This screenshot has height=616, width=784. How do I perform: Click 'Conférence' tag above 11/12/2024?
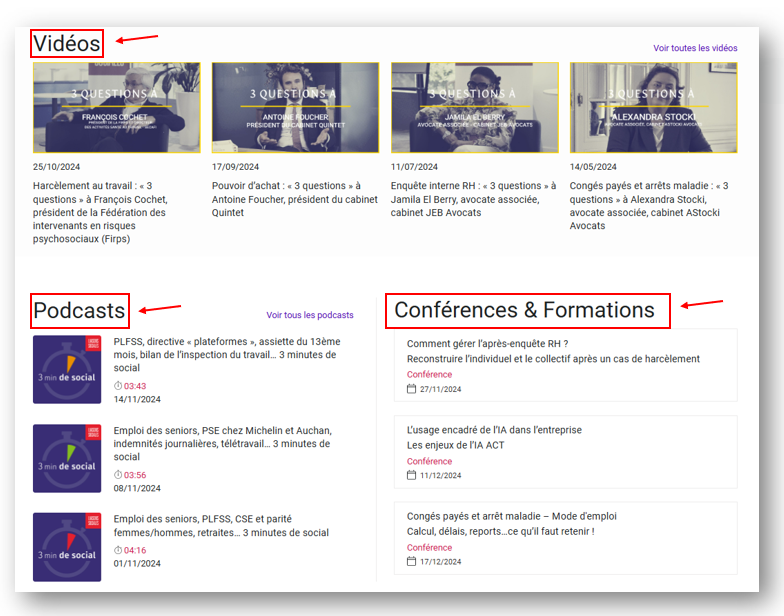tap(429, 461)
